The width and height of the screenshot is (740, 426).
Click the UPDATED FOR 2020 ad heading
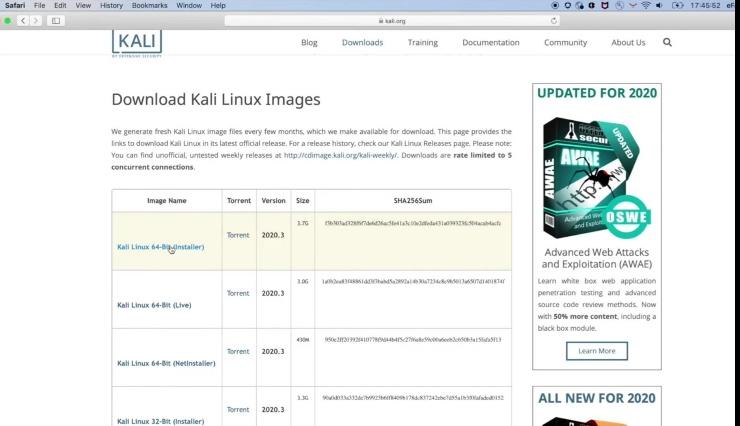click(x=597, y=93)
